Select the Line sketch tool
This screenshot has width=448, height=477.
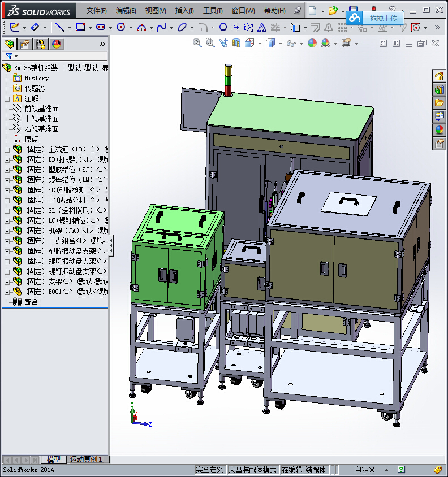point(60,27)
